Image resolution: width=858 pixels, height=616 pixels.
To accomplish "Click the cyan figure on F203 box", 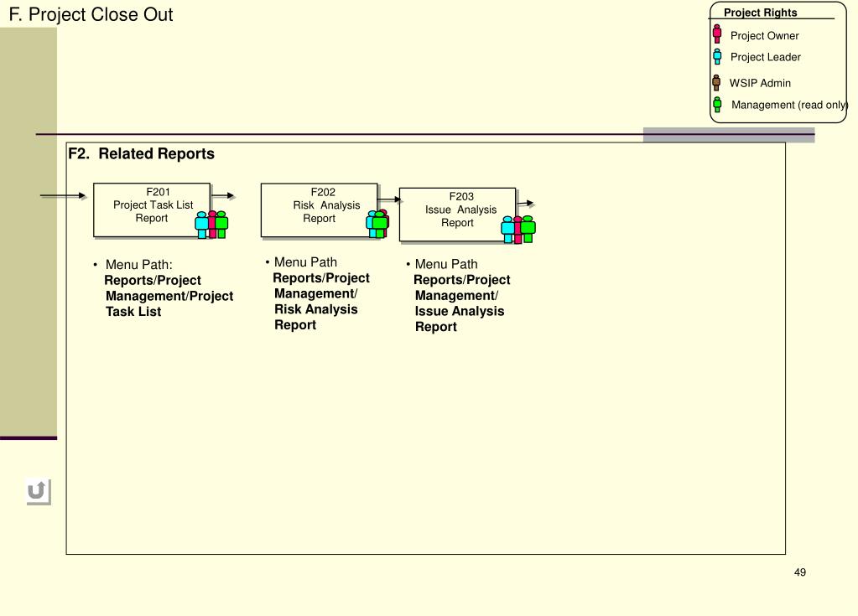I will point(507,230).
